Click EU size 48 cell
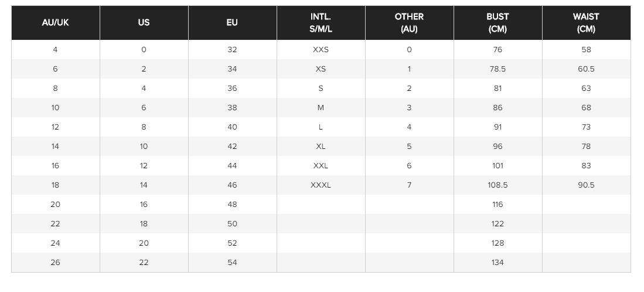 233,205
